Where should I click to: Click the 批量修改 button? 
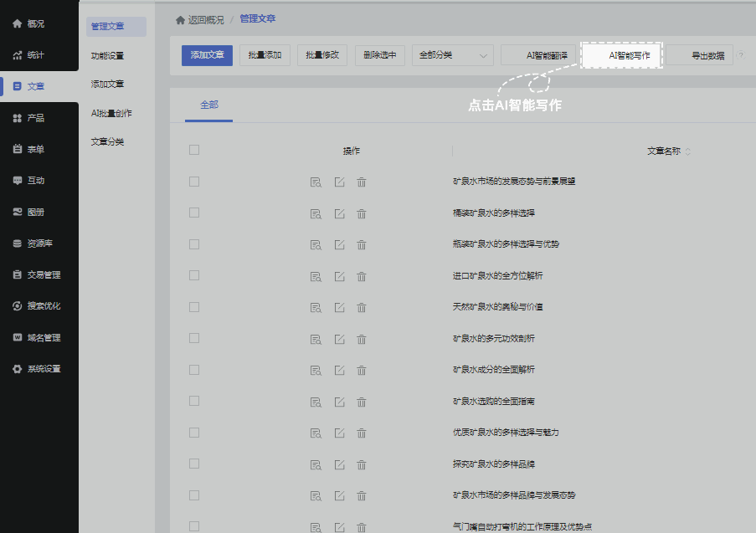(x=322, y=55)
